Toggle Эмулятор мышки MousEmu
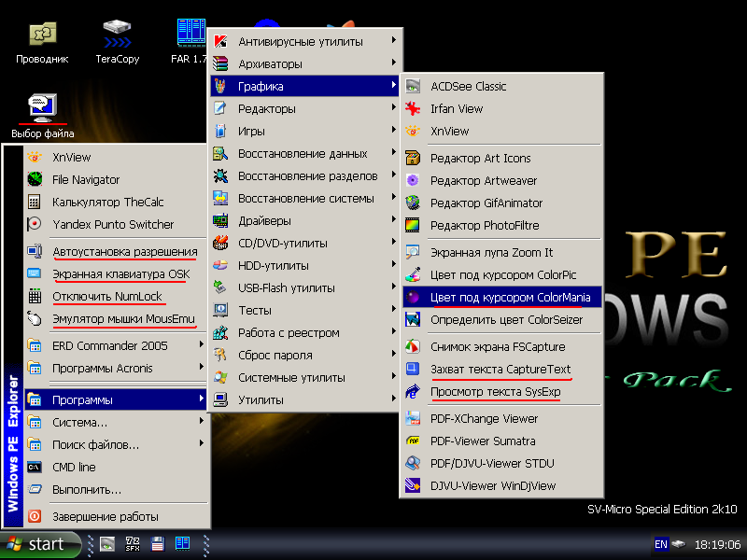The image size is (747, 560). (x=123, y=319)
